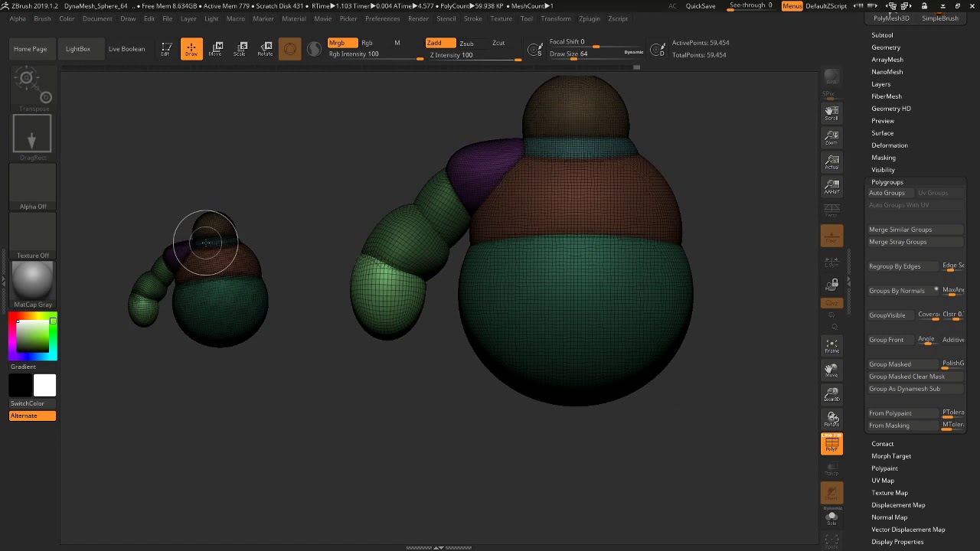Image resolution: width=980 pixels, height=551 pixels.
Task: Click the Zoom canvas icon
Action: [x=831, y=138]
